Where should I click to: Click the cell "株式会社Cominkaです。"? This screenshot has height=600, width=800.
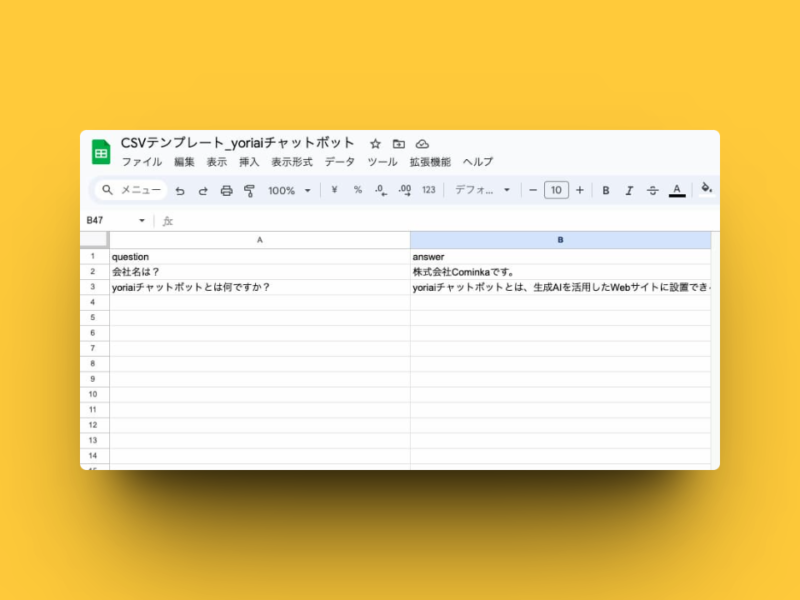click(x=560, y=271)
